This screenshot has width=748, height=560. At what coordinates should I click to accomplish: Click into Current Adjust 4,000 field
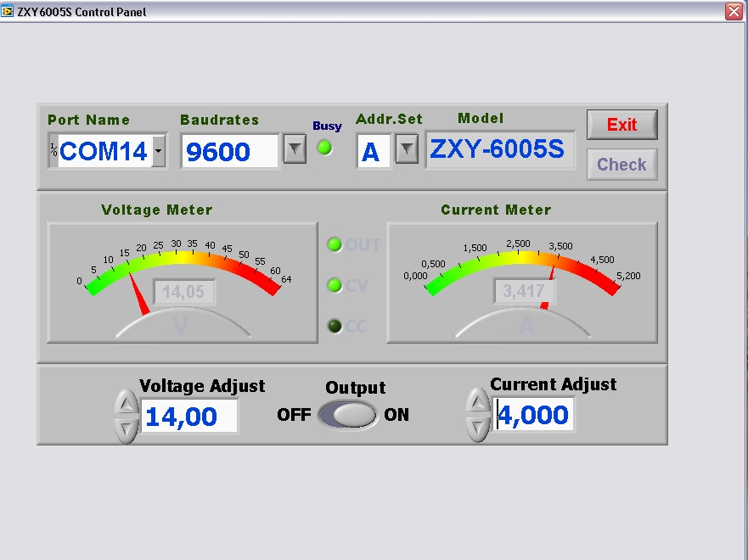[534, 416]
